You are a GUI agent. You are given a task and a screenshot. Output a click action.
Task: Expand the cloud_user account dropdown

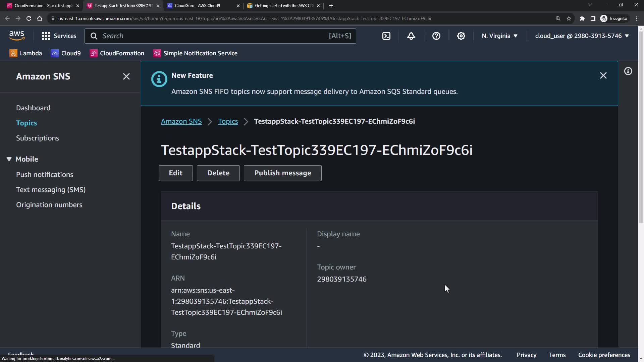tap(582, 36)
